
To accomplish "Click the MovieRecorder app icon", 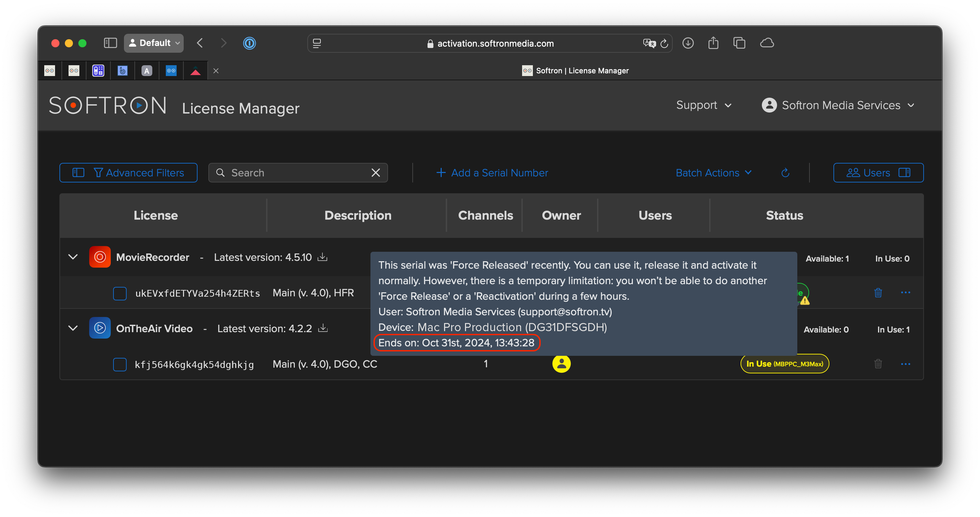I will coord(100,257).
